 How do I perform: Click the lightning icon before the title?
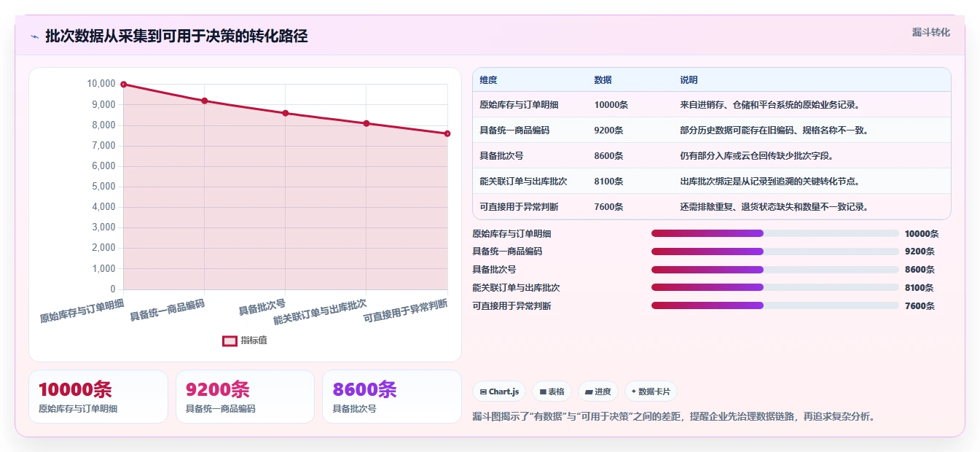34,36
